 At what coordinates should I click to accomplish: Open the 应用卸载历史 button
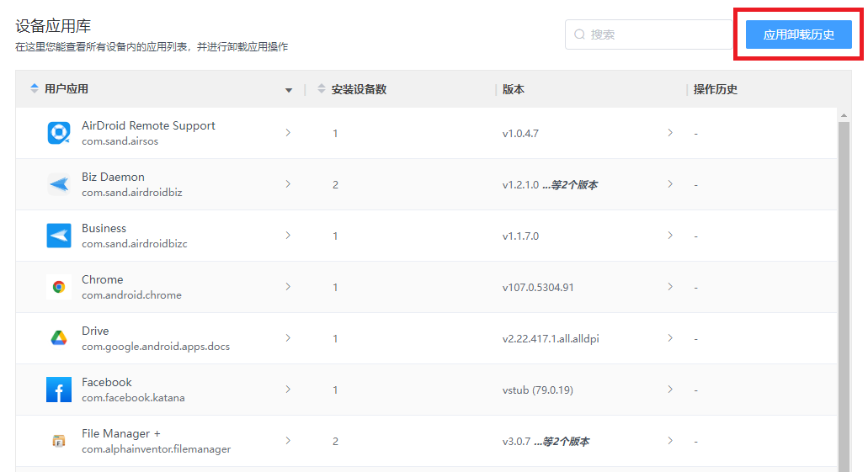point(797,34)
